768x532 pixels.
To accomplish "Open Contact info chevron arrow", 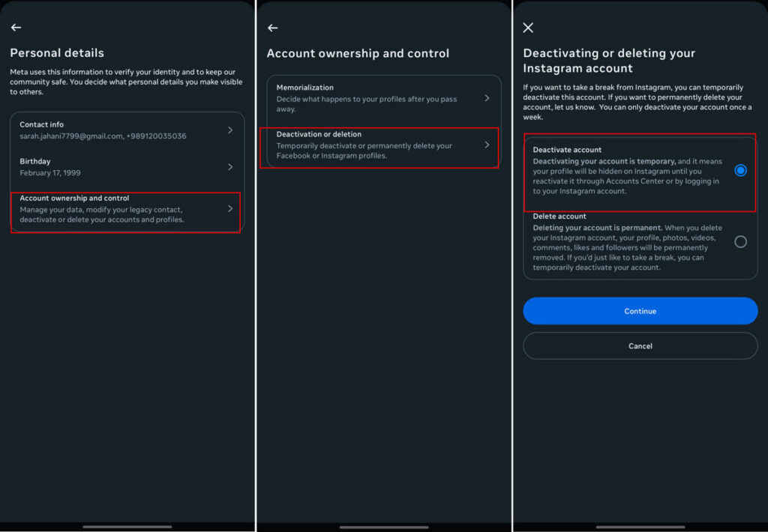I will (230, 130).
